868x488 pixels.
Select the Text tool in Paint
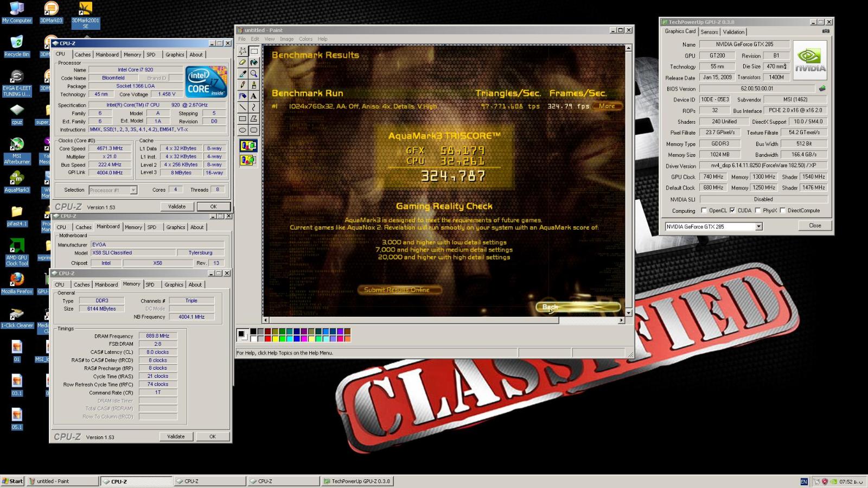pyautogui.click(x=253, y=96)
